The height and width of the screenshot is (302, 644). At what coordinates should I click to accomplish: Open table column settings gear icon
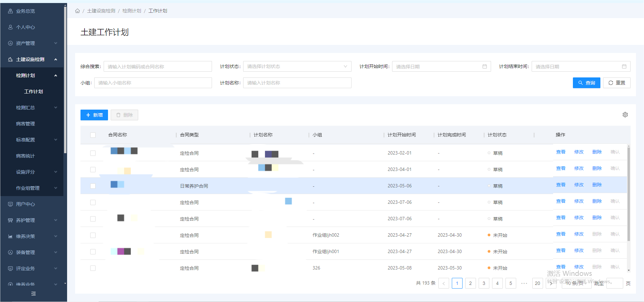click(625, 115)
